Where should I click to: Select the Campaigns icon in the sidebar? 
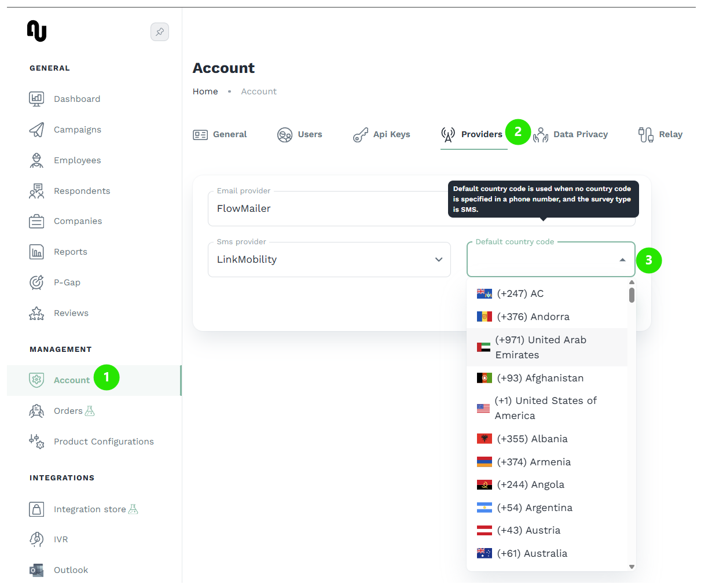pos(36,129)
